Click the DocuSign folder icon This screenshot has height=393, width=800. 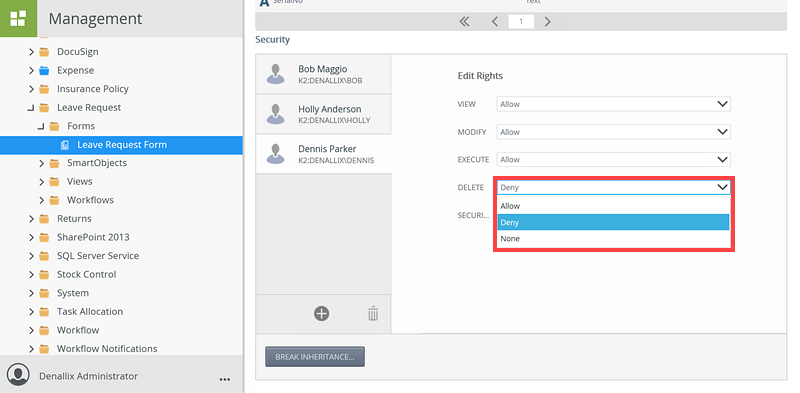click(44, 52)
